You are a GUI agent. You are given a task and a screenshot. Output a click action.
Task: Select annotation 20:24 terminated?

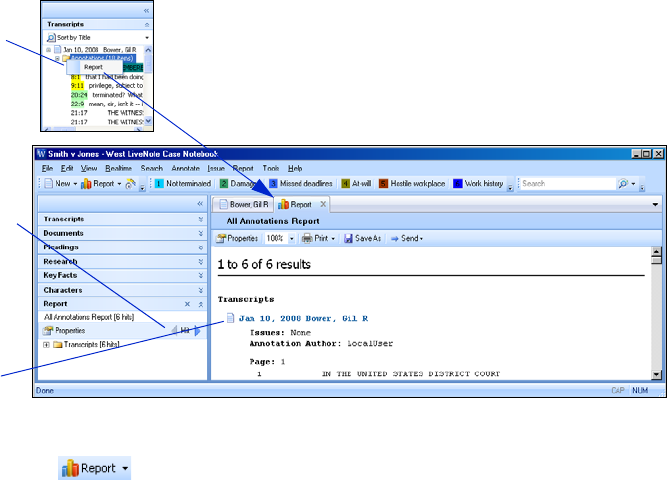click(107, 95)
